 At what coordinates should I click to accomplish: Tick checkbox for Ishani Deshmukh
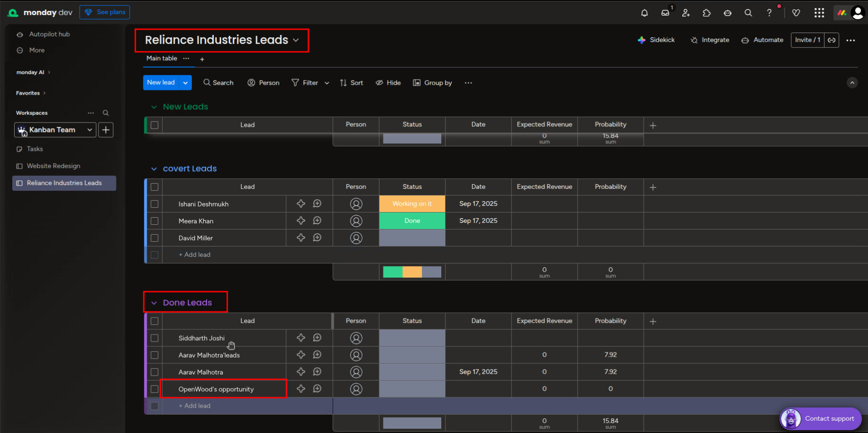154,204
